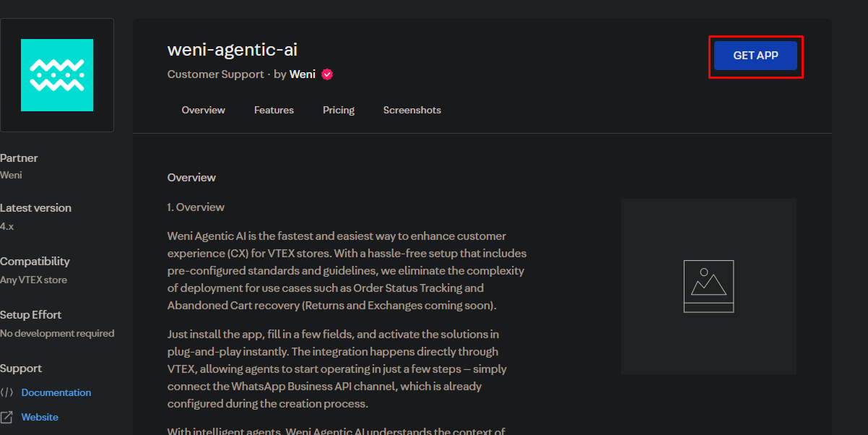Open the Website link under Support
The height and width of the screenshot is (435, 868).
(40, 418)
